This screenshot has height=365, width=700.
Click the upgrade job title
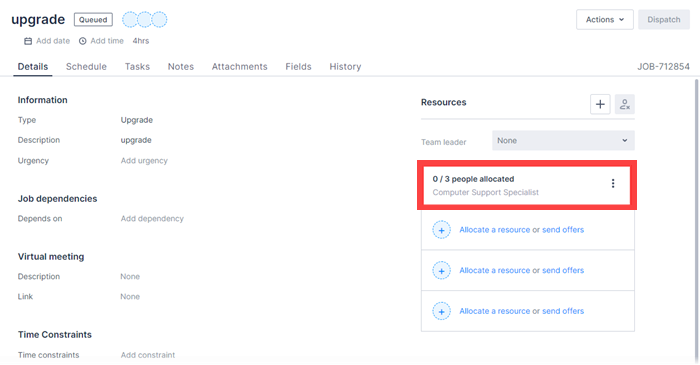click(38, 20)
